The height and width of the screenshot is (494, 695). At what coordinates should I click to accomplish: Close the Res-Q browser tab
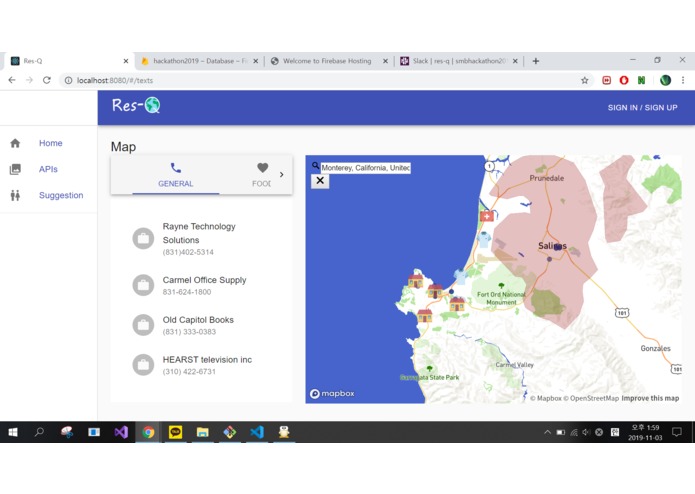(x=126, y=61)
